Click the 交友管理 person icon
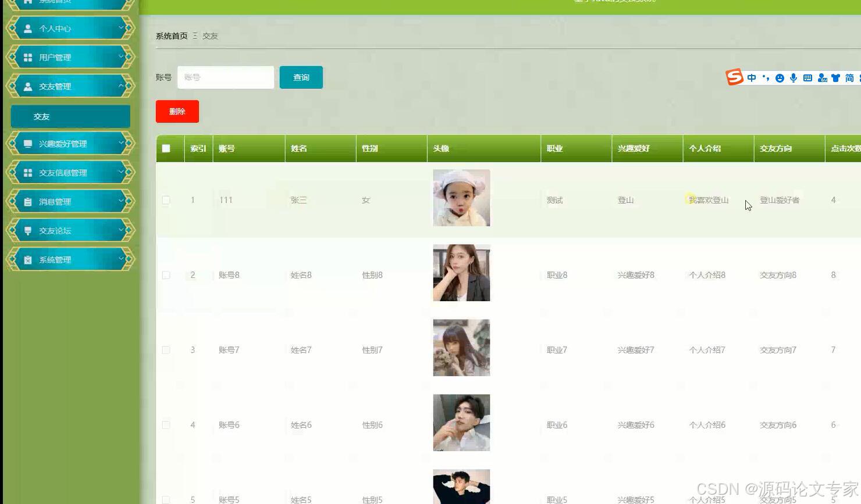Screen dimensions: 861x504 28,87
